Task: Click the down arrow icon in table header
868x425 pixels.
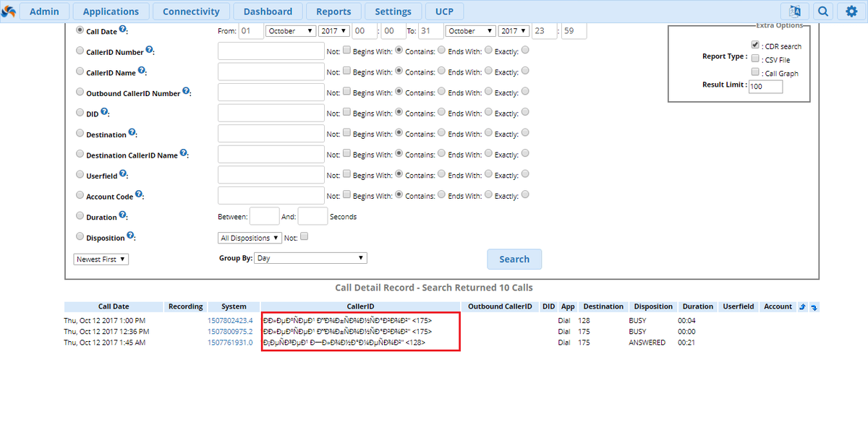Action: tap(814, 307)
